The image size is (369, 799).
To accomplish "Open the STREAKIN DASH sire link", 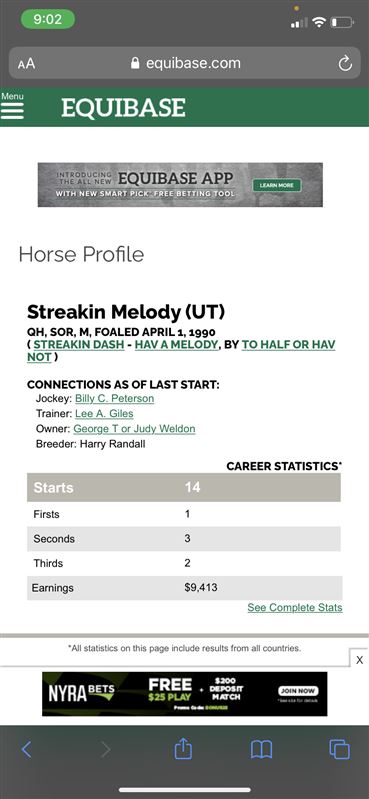I will 78,344.
